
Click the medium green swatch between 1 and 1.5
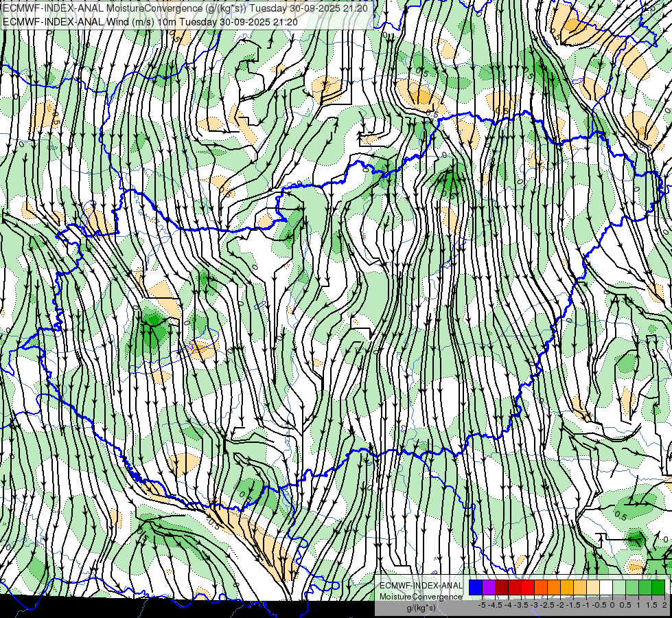pos(645,588)
